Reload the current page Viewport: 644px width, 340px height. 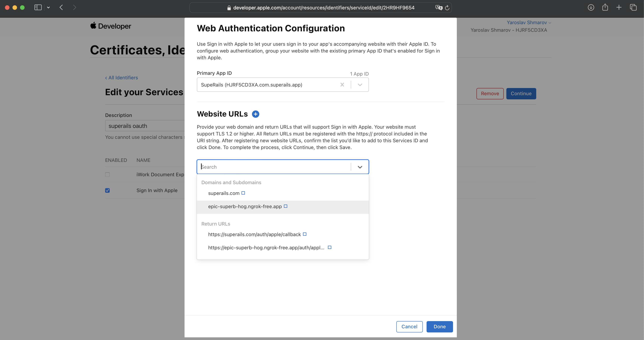(447, 8)
